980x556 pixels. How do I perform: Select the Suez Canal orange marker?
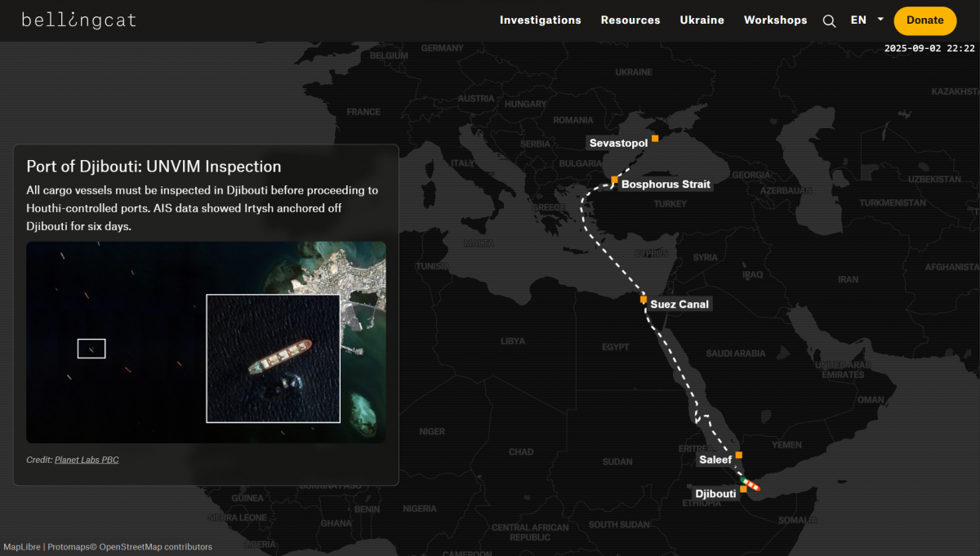644,300
